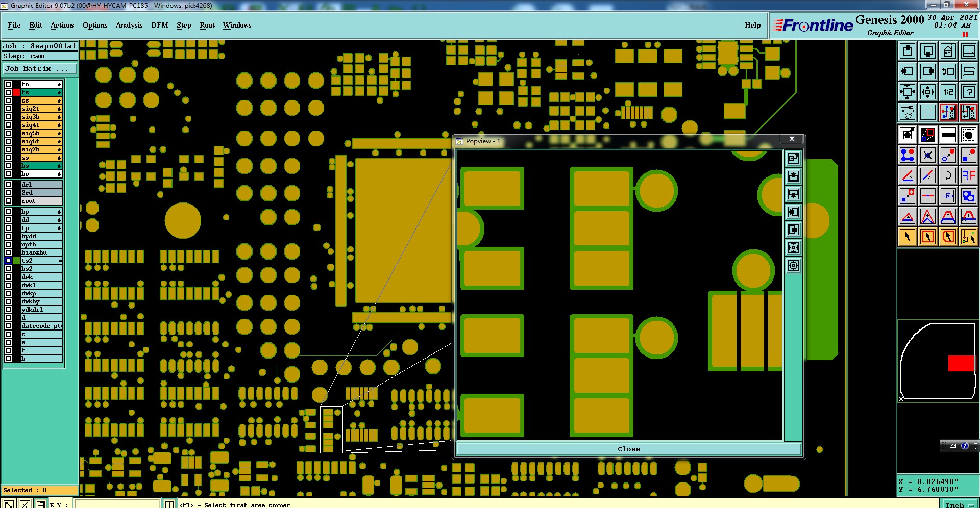Click red color swatch of layer ts
The height and width of the screenshot is (508, 980).
pos(16,92)
